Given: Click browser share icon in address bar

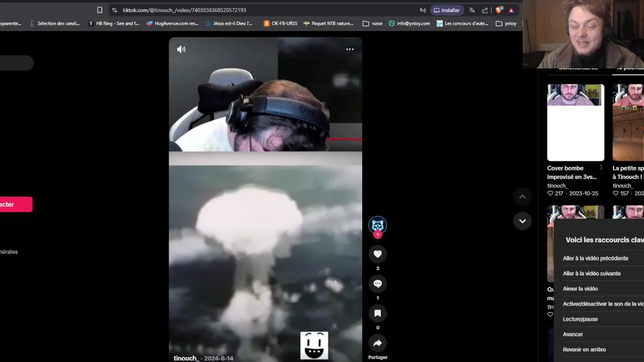Looking at the screenshot, I should 485,10.
